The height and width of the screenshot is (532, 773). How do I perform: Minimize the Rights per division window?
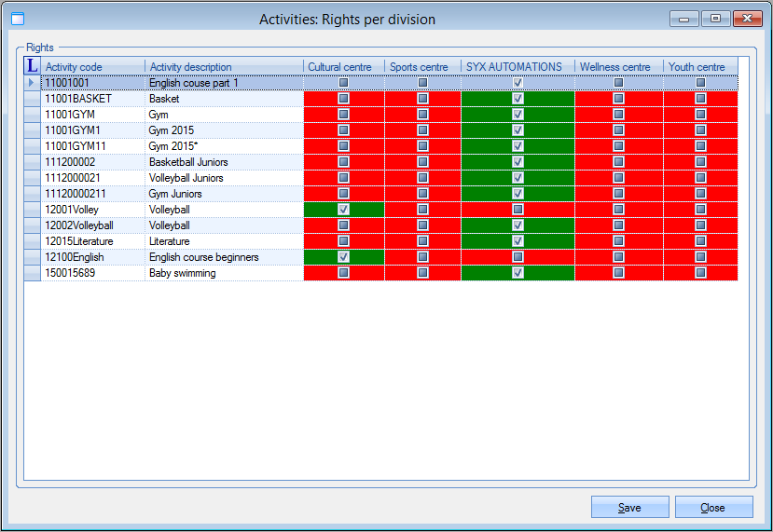pos(685,19)
